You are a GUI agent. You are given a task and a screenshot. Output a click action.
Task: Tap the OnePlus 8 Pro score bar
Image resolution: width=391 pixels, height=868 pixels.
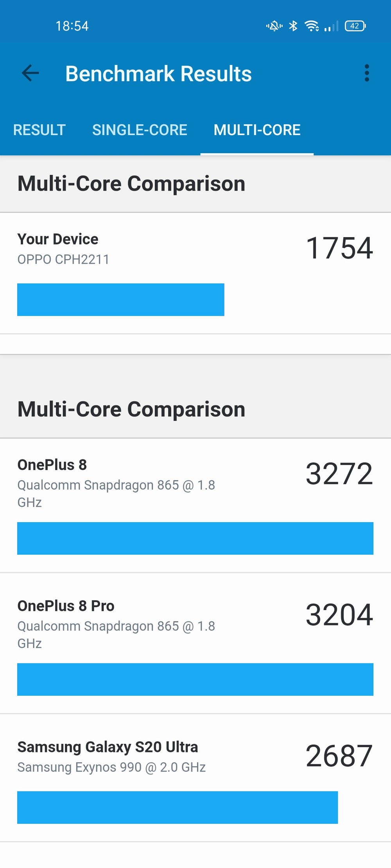pos(195,679)
